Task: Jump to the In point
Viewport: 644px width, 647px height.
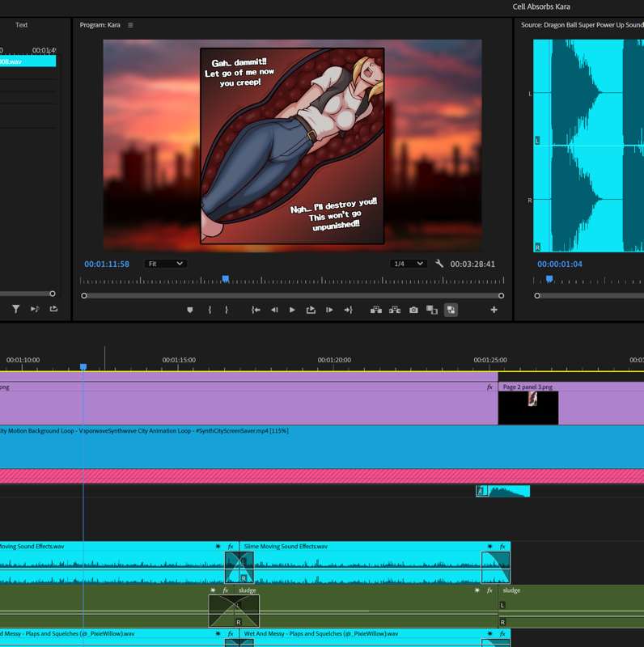Action: pos(256,310)
